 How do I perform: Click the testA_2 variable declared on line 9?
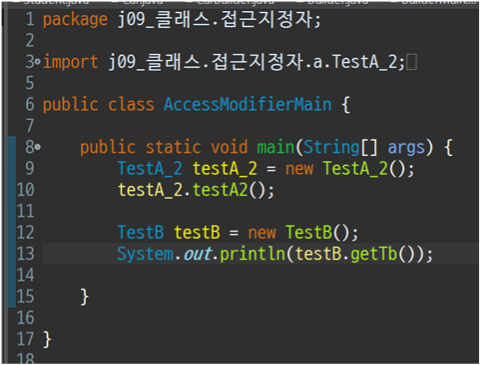pyautogui.click(x=225, y=168)
